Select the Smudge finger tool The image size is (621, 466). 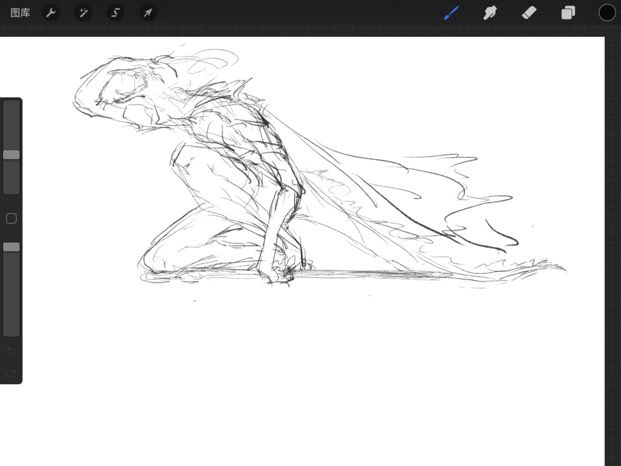click(490, 13)
